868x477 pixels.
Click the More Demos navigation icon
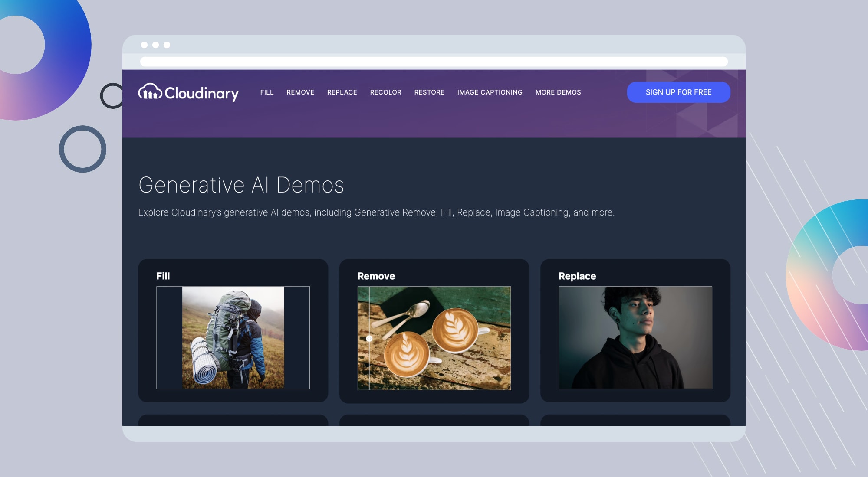pos(558,91)
